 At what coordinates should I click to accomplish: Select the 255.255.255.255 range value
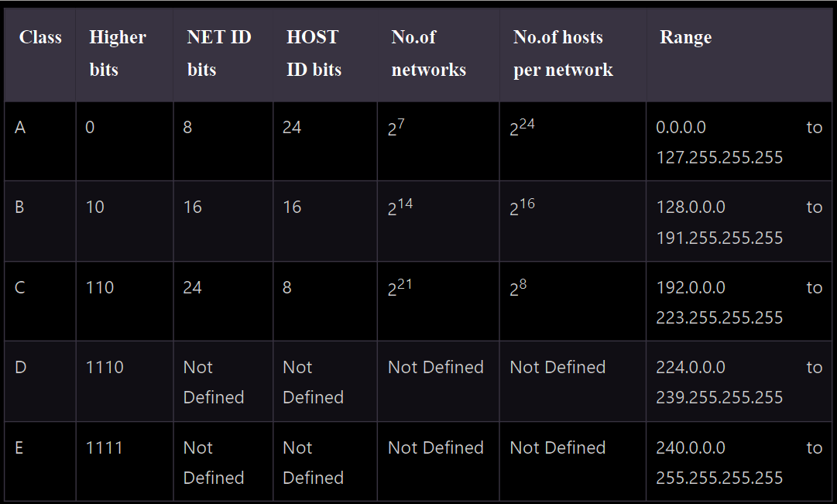[x=719, y=478]
